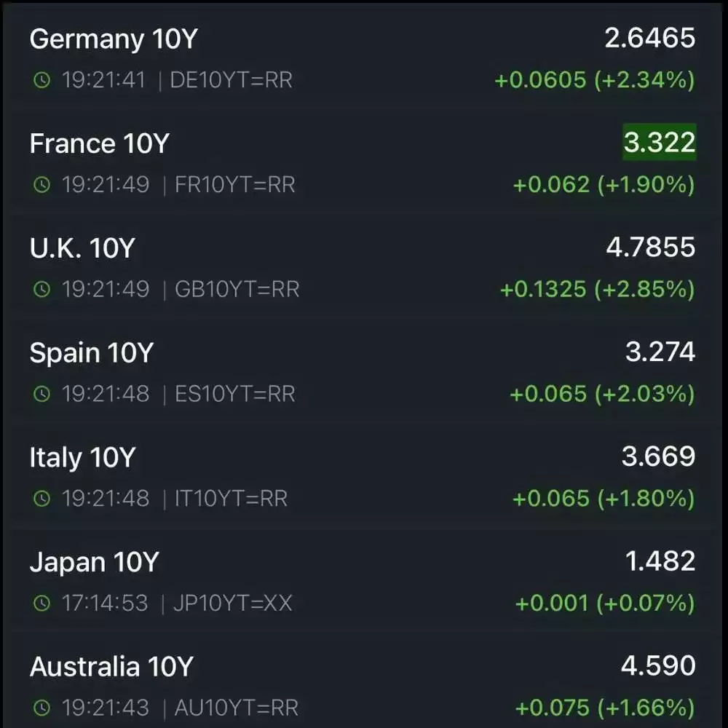Click the clock icon beside Italy 10Y
The image size is (728, 728).
[41, 499]
